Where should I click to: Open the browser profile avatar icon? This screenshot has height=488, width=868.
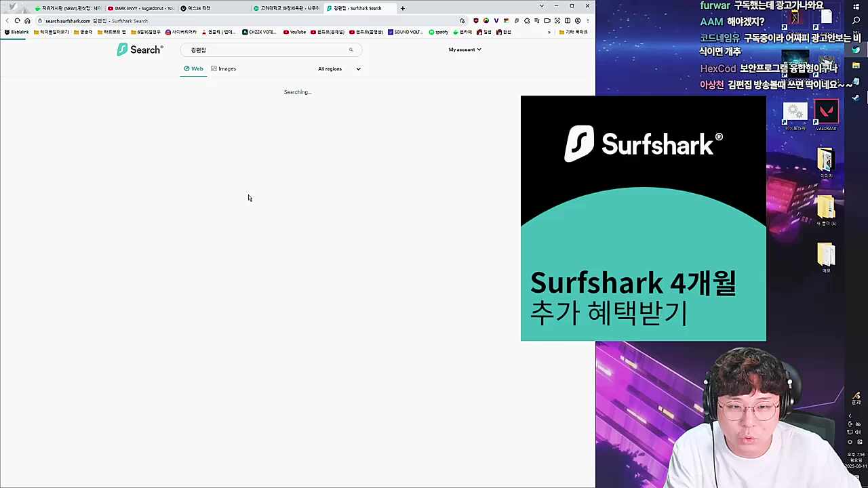pos(578,21)
